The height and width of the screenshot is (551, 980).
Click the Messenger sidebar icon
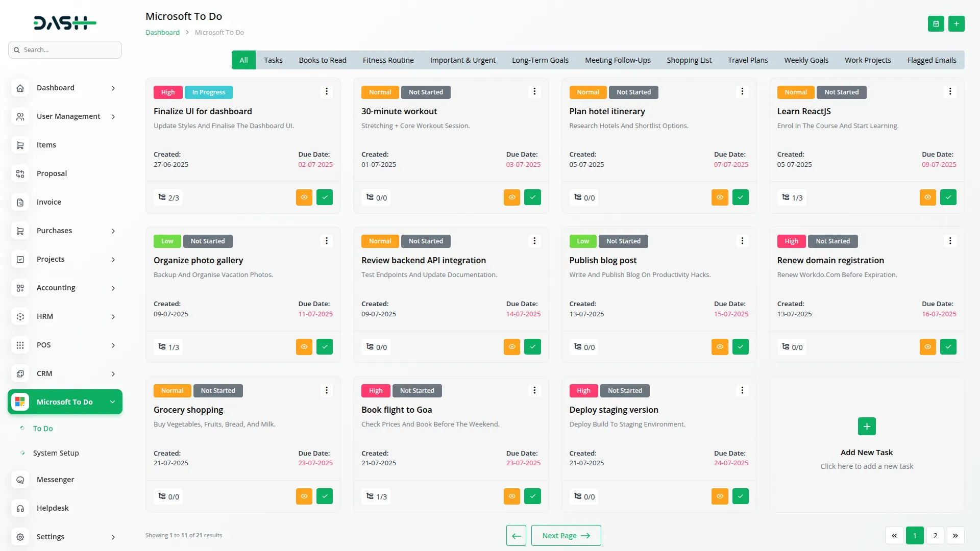pyautogui.click(x=20, y=480)
